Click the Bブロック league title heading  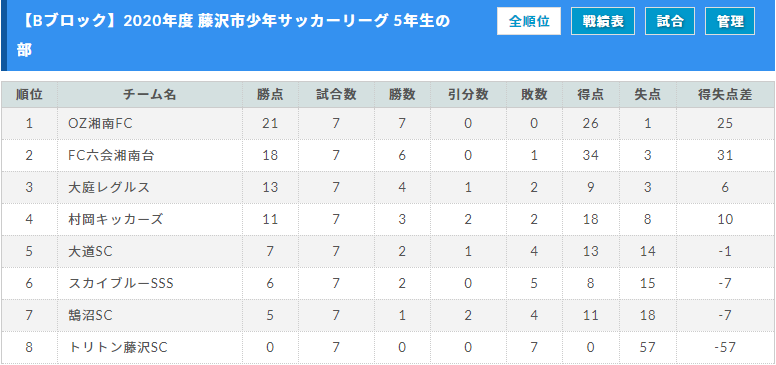click(234, 36)
